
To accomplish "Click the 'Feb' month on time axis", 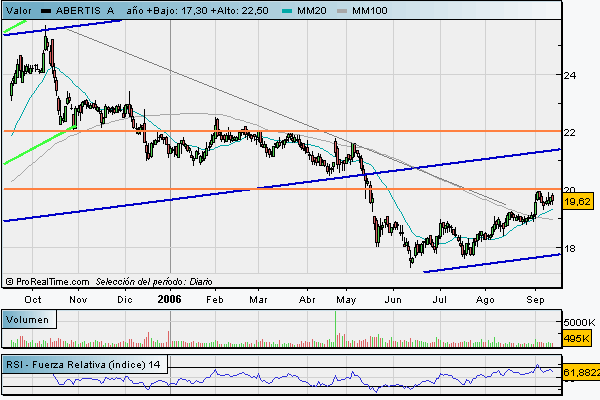I will tap(215, 299).
